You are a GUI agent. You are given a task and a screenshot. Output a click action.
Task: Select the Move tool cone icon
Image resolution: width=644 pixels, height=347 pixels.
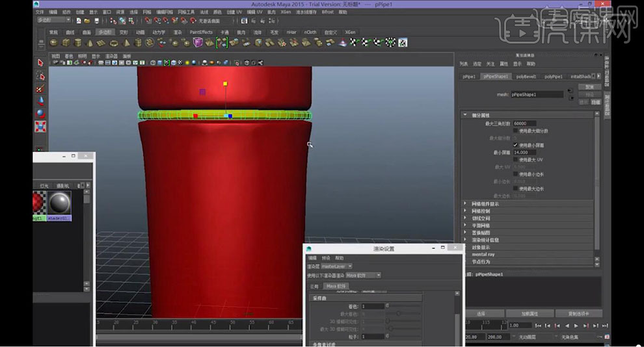pyautogui.click(x=40, y=101)
